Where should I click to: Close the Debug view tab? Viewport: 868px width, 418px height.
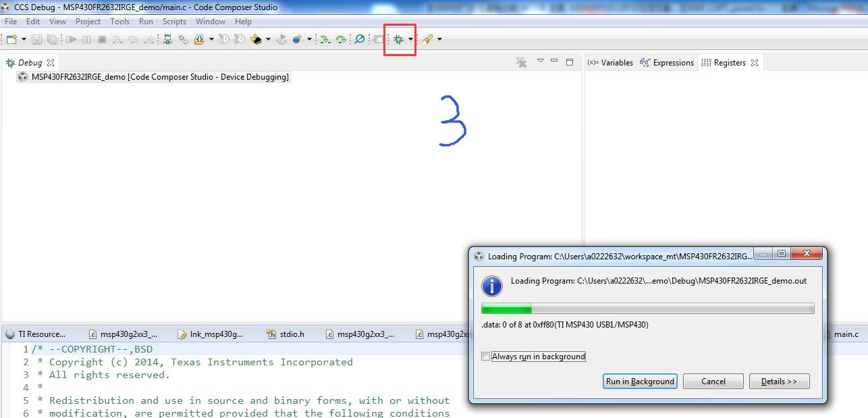click(50, 63)
